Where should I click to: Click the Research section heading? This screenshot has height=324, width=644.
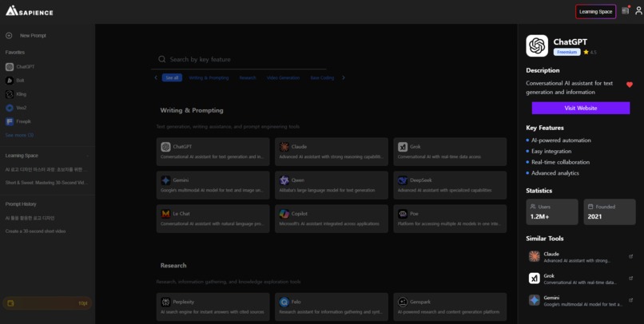(173, 266)
